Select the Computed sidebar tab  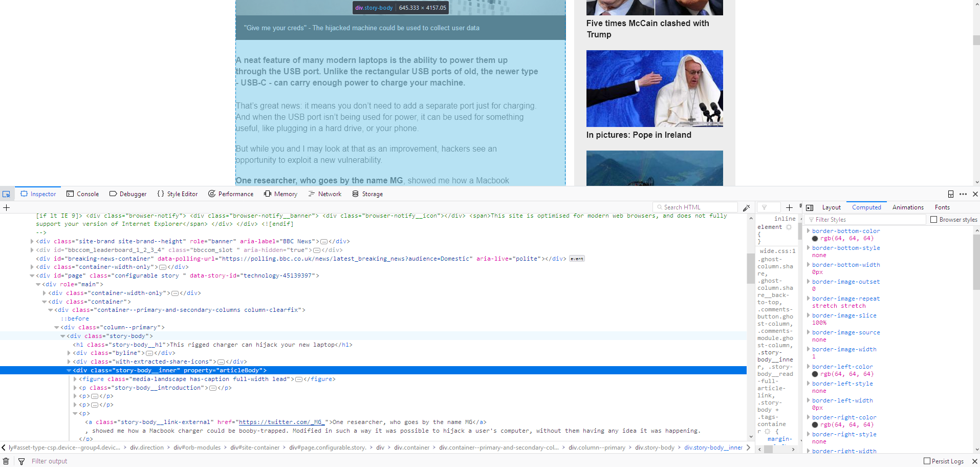866,207
